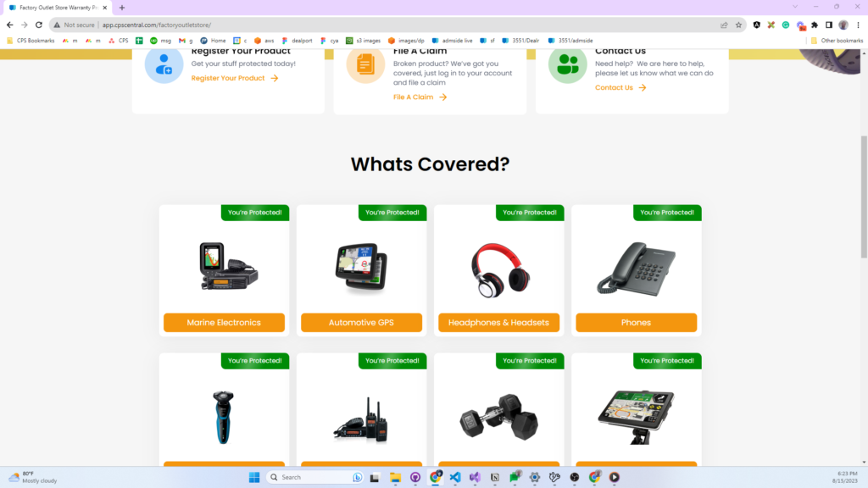Open the CPS Bookmarks folder
Image resolution: width=868 pixels, height=488 pixels.
pyautogui.click(x=31, y=40)
